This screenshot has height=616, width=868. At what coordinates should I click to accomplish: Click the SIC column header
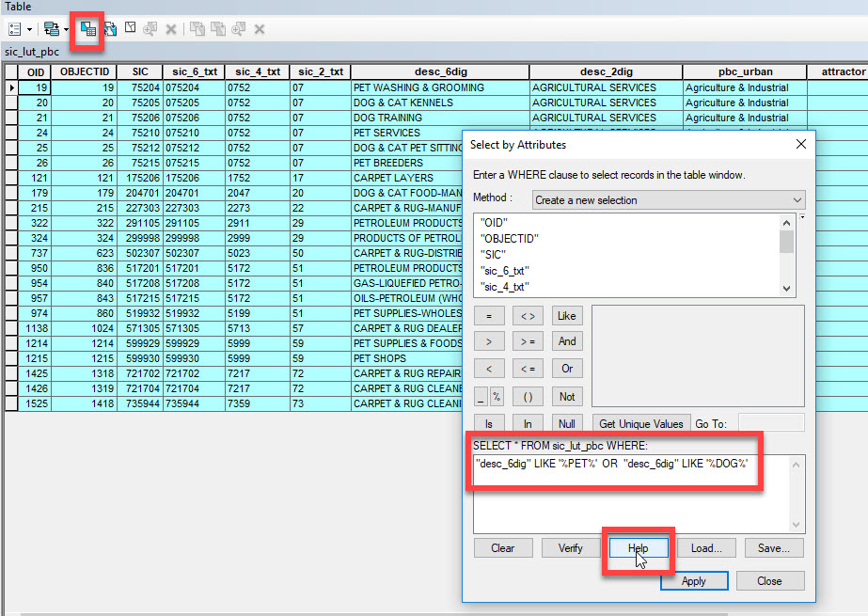click(x=140, y=72)
